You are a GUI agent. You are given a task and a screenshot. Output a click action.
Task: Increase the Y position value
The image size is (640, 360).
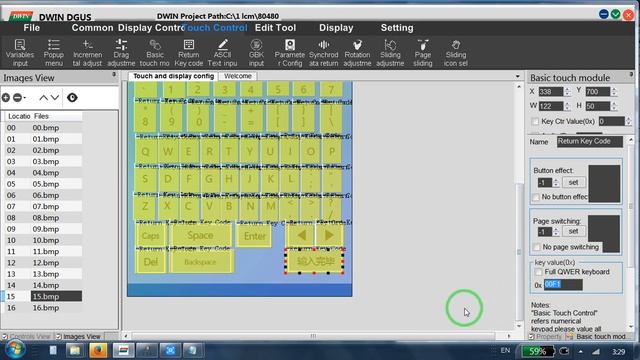pyautogui.click(x=614, y=89)
